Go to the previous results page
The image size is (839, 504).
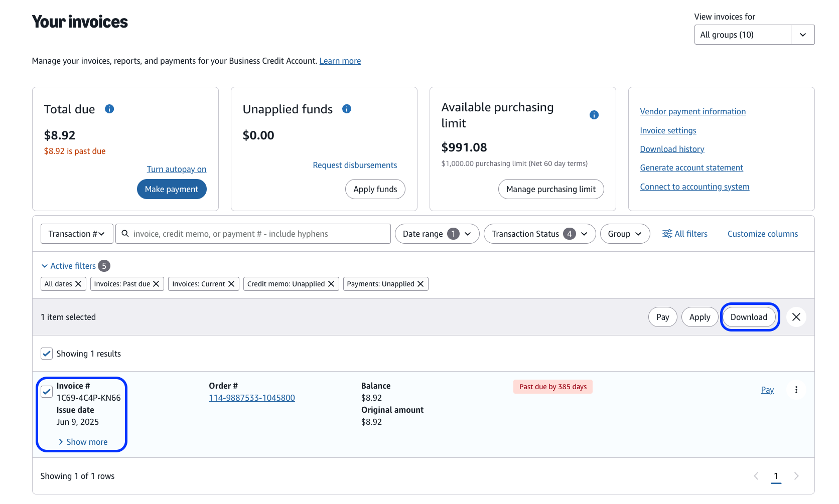(x=756, y=476)
